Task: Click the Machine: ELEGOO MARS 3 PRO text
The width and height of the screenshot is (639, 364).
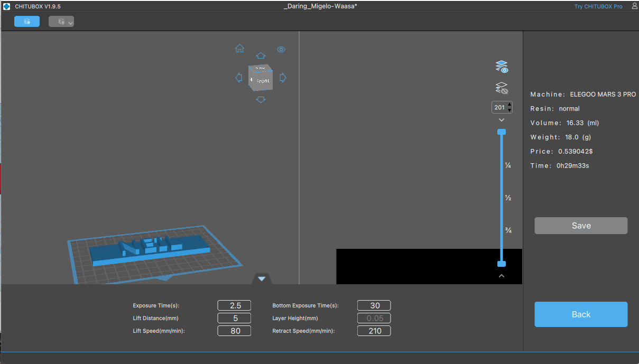Action: pos(583,95)
